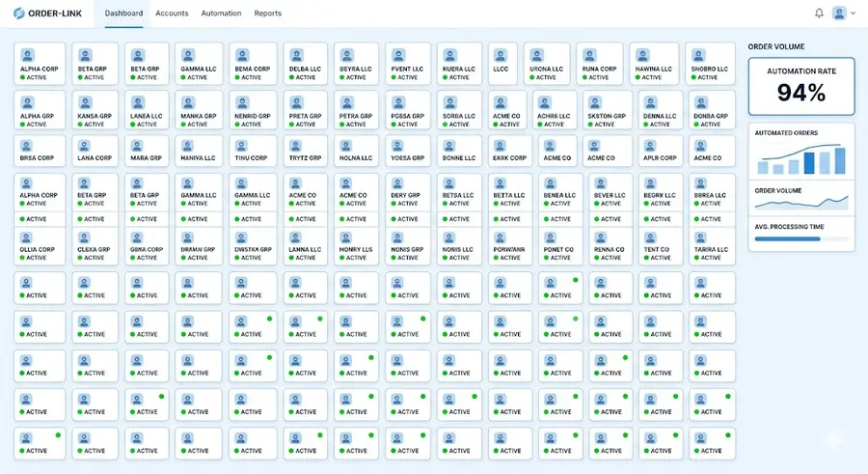Viewport: 868px width, 474px height.
Task: Select the GBNA CORP account name
Action: pyautogui.click(x=147, y=249)
